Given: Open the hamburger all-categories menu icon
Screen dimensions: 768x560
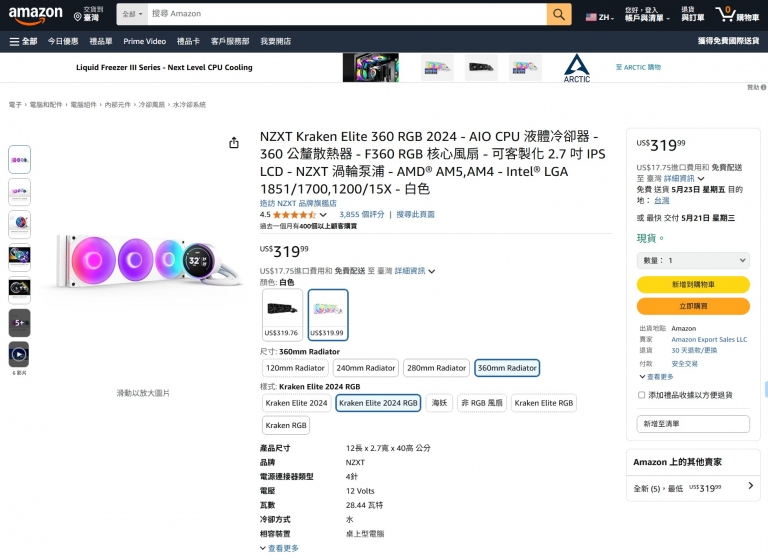Looking at the screenshot, I should (x=14, y=42).
